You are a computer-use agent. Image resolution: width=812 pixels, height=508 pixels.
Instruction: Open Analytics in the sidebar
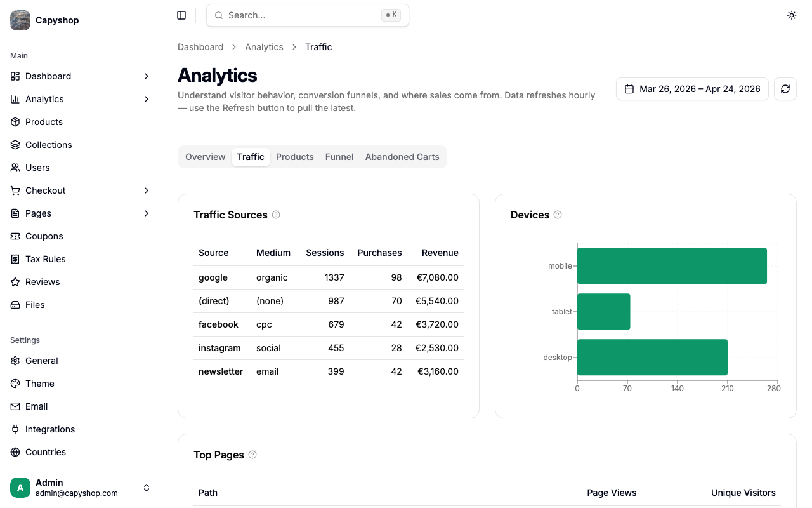click(x=81, y=99)
